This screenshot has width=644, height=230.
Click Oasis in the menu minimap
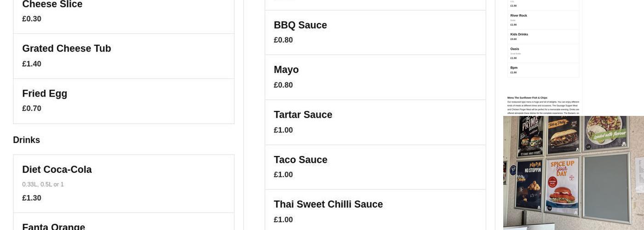[x=514, y=49]
